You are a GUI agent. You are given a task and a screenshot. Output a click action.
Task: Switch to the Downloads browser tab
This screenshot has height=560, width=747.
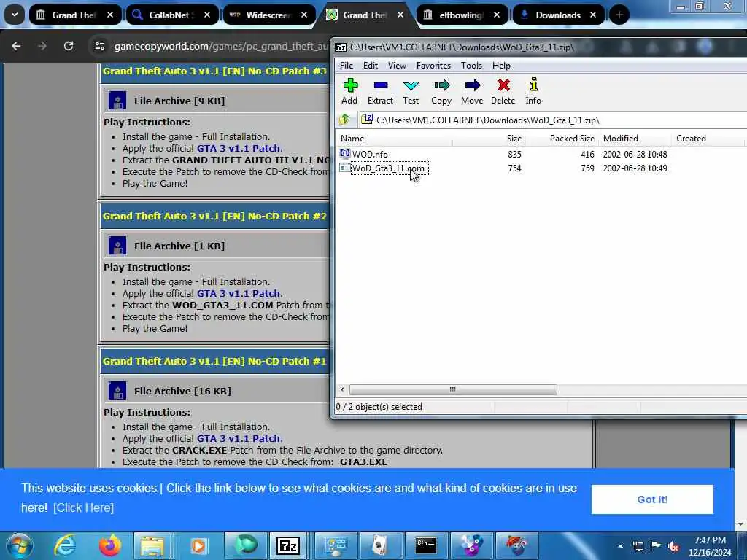tap(558, 15)
